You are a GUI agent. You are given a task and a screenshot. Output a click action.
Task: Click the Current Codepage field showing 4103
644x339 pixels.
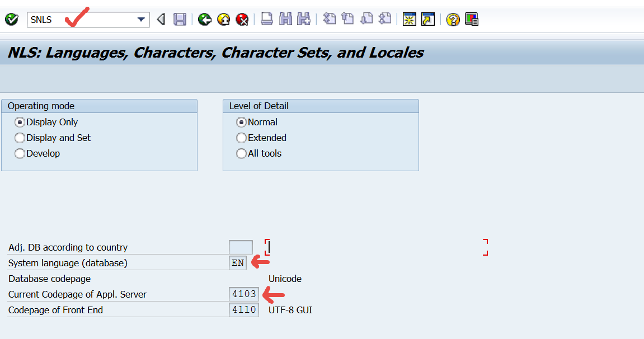pyautogui.click(x=243, y=294)
